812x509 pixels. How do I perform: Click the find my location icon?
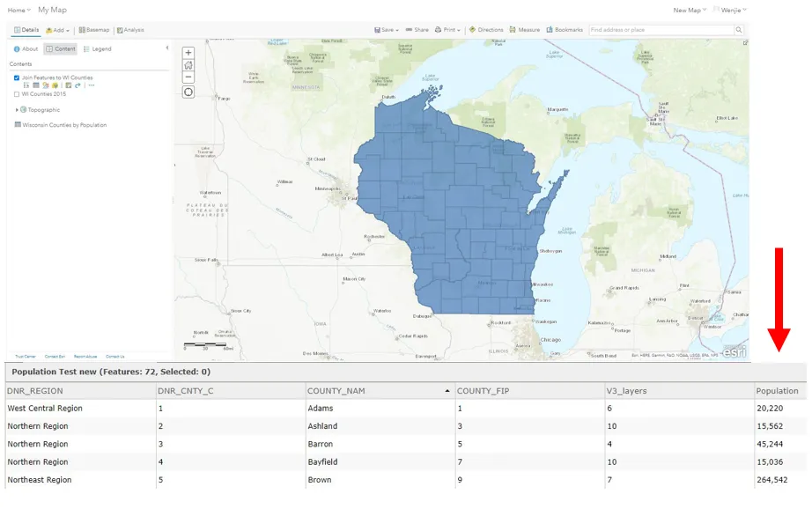(188, 92)
